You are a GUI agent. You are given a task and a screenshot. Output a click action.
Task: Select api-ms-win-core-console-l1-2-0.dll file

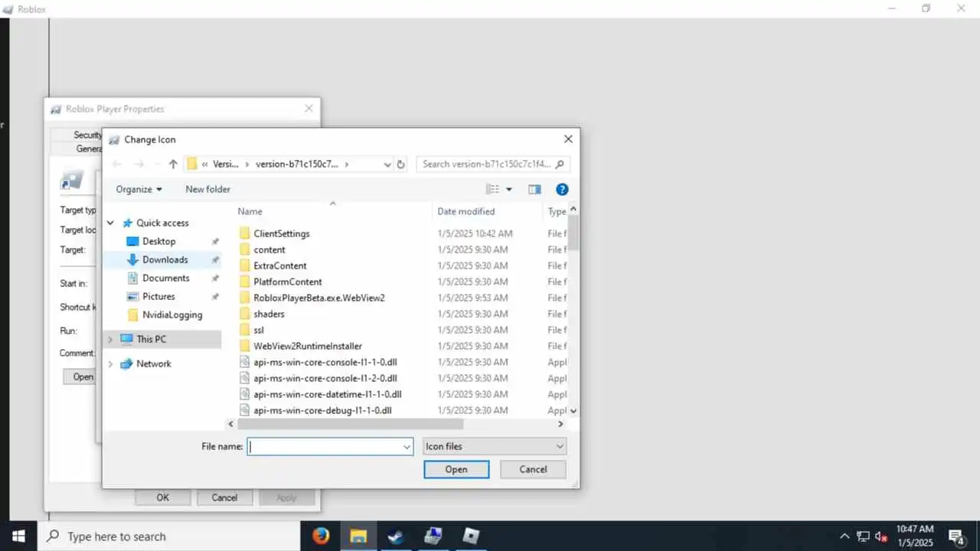(x=325, y=378)
